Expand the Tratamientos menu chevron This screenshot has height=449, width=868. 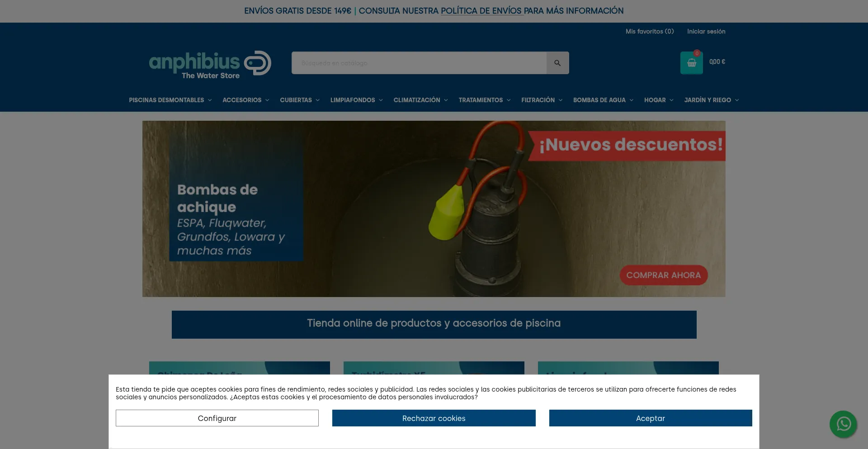509,100
